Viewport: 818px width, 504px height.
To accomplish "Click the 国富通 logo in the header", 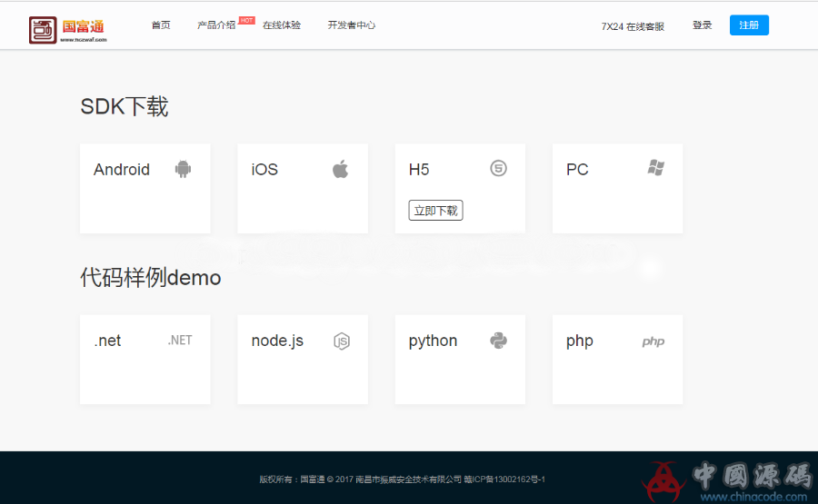I will tap(68, 30).
